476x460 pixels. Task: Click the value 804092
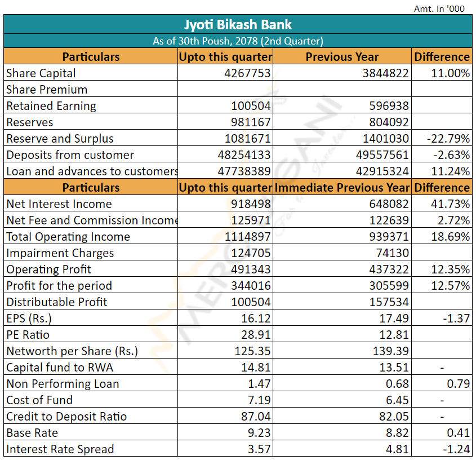(x=389, y=122)
